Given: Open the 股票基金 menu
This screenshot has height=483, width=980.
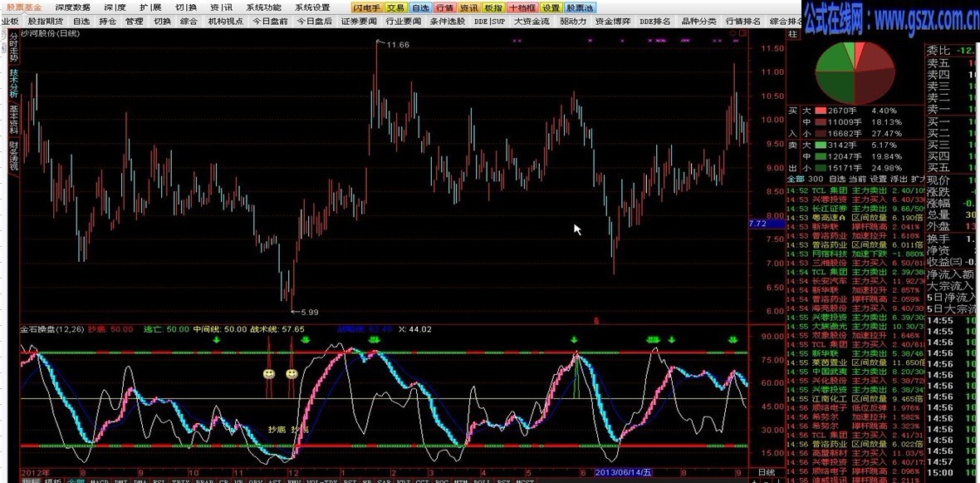Looking at the screenshot, I should (x=25, y=7).
